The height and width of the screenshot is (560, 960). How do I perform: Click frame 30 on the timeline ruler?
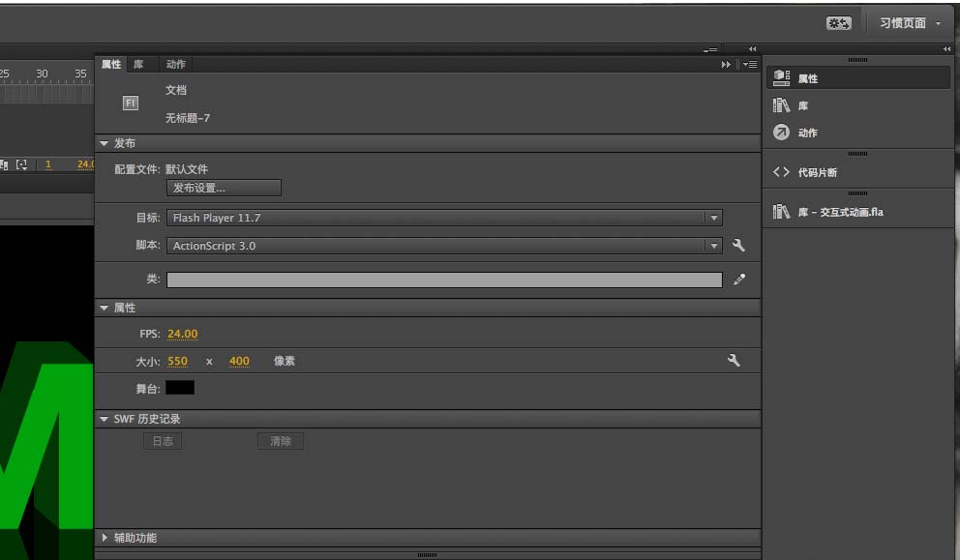click(42, 74)
